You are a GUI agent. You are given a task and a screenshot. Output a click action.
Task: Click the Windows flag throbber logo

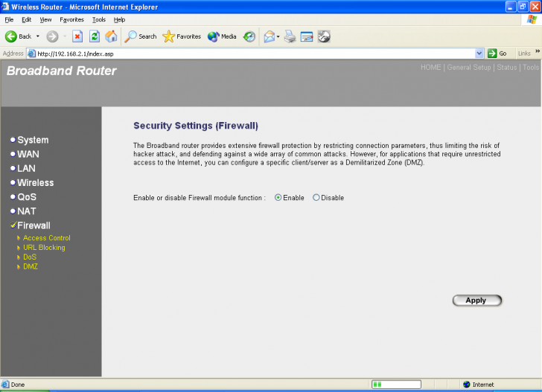(532, 19)
